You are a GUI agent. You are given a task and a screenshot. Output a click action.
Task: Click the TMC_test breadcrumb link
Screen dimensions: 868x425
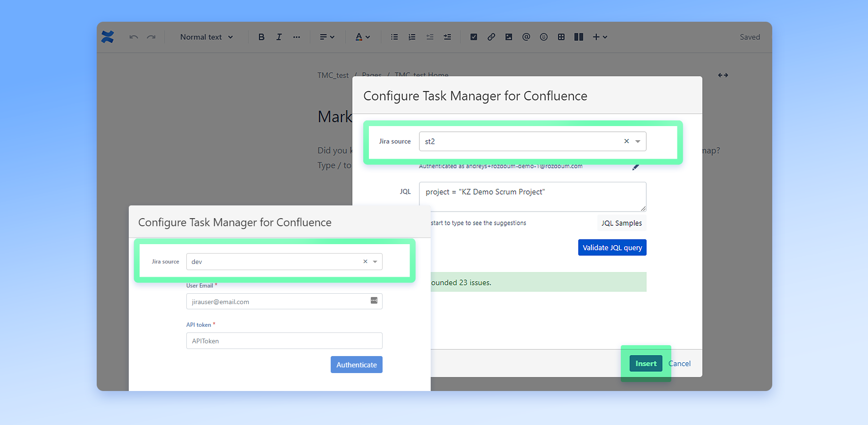[333, 75]
